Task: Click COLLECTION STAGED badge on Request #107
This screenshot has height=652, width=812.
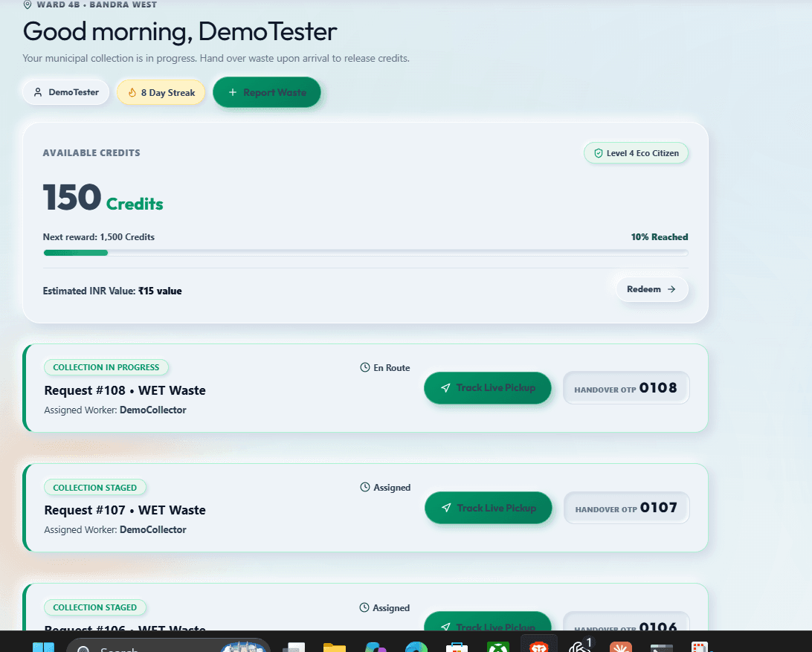Action: pos(94,488)
